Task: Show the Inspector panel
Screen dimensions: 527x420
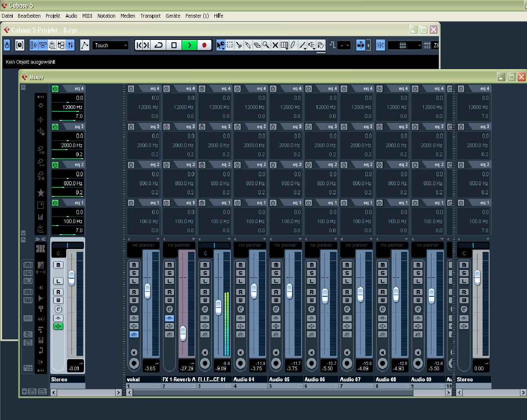Action: [x=34, y=45]
